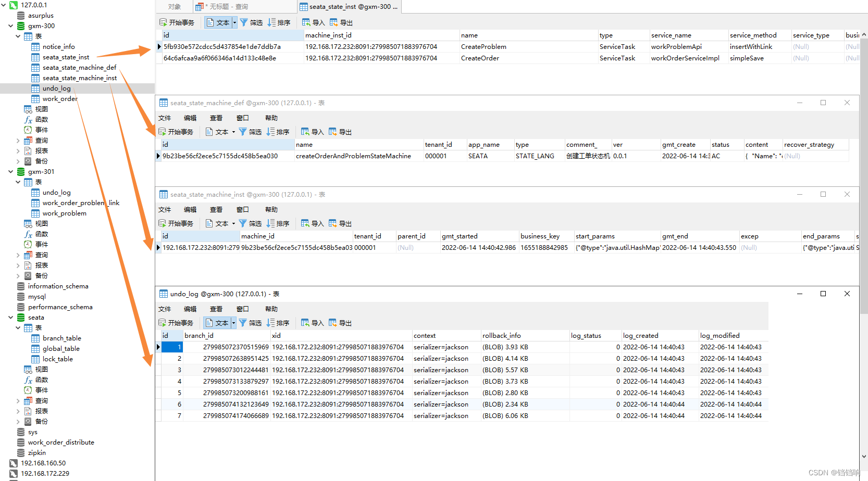Select branch_table in seata database
This screenshot has height=481, width=868.
tap(61, 338)
